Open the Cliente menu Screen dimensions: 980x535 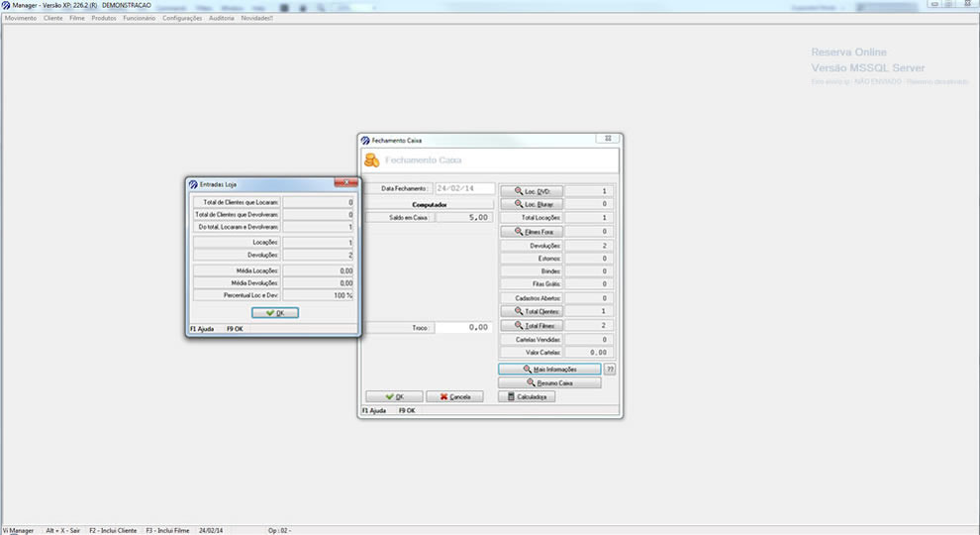[53, 18]
